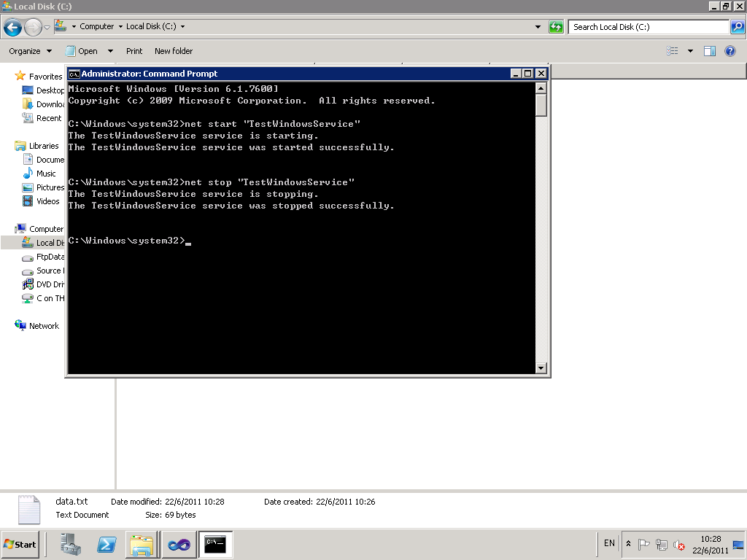747x560 pixels.
Task: Open Windows Explorer taskbar button
Action: coord(142,545)
